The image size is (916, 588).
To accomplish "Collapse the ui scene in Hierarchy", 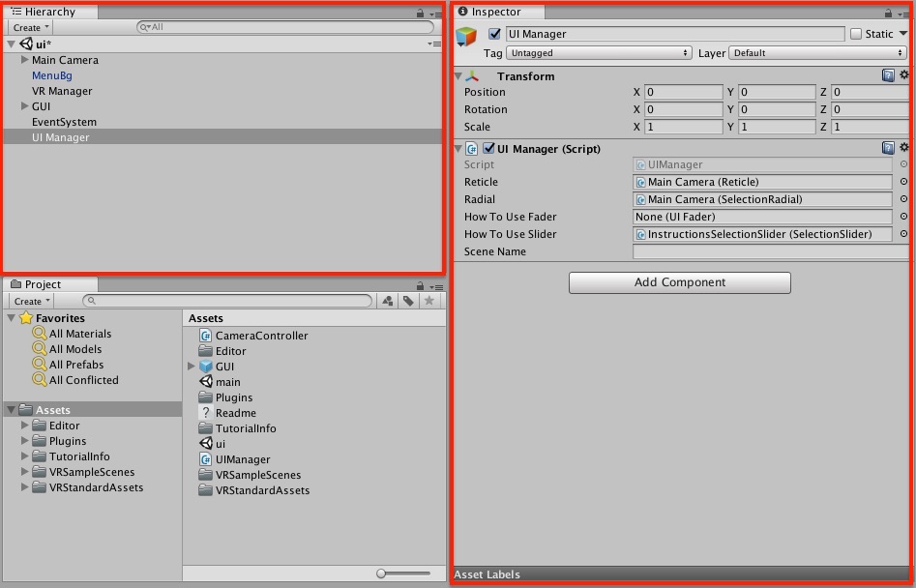I will click(x=11, y=44).
